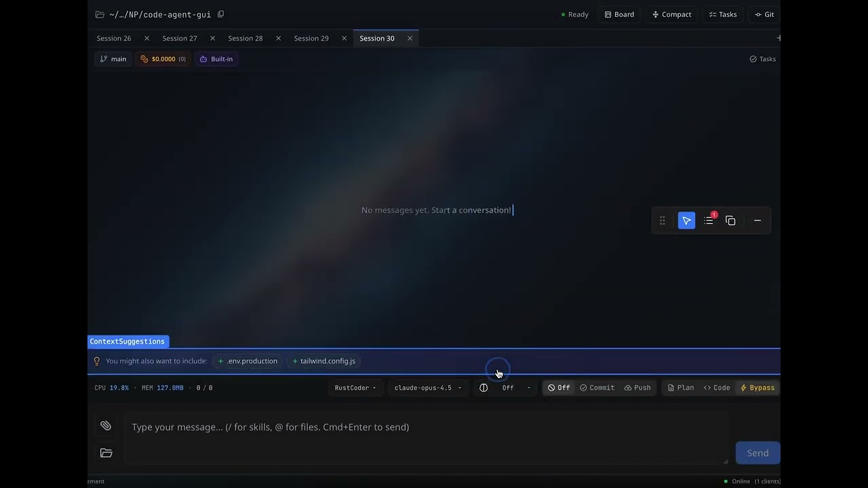Close the Session 28 tab
Image resolution: width=868 pixels, height=488 pixels.
click(x=278, y=39)
